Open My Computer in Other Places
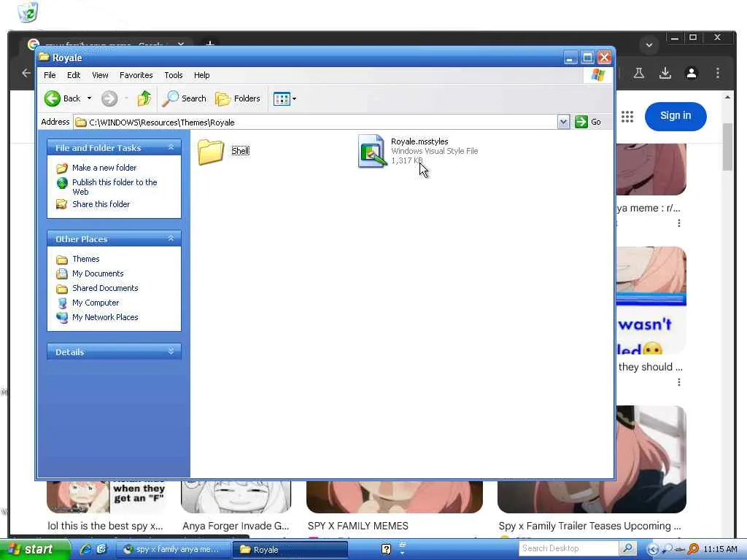 point(96,303)
